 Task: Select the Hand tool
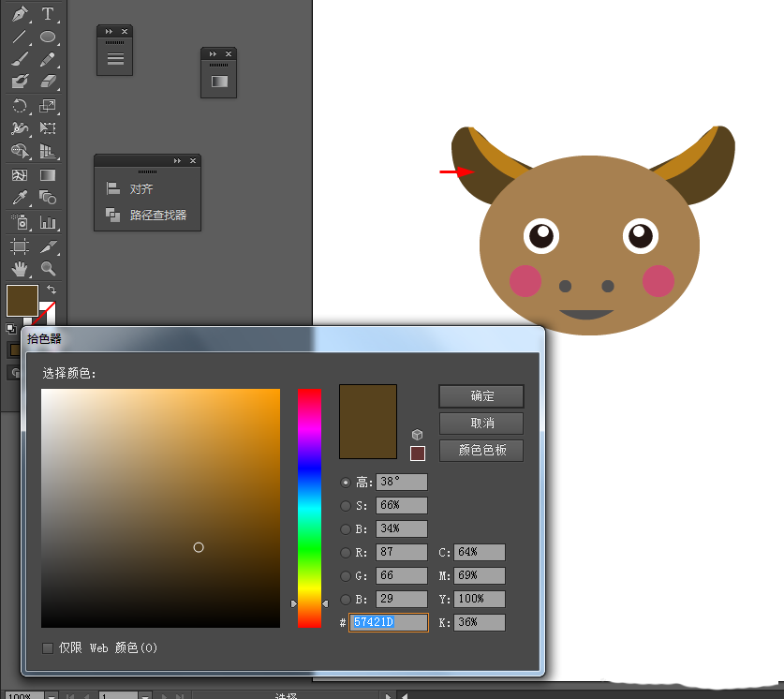pyautogui.click(x=20, y=269)
